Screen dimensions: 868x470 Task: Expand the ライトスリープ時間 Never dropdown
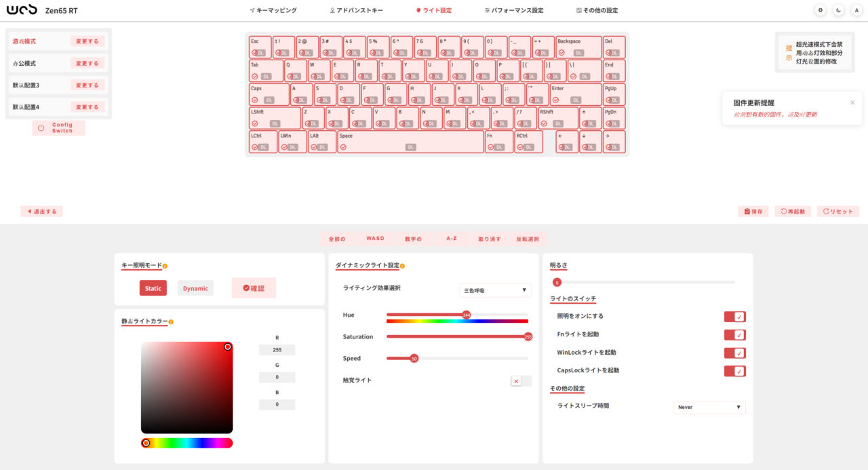pyautogui.click(x=709, y=407)
